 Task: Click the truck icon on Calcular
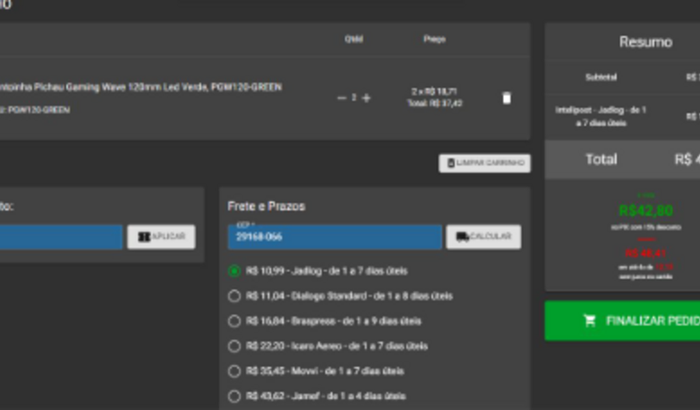click(462, 237)
